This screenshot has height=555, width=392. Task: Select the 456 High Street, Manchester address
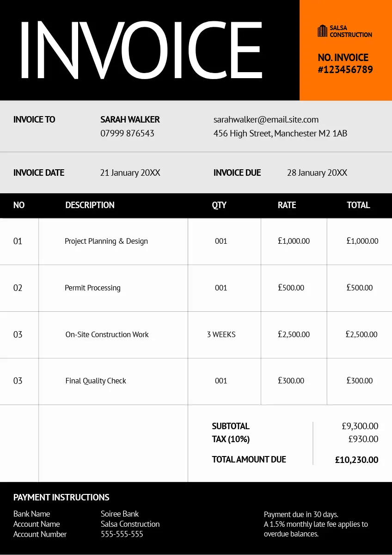tap(280, 134)
